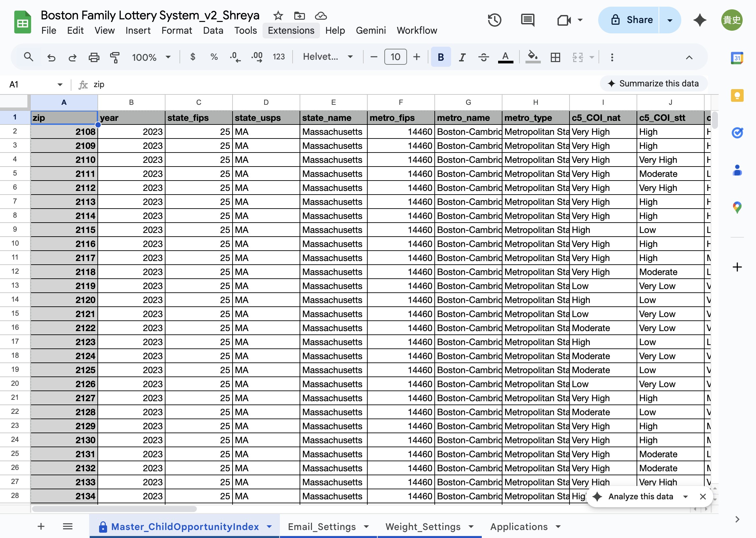756x538 pixels.
Task: Open Weight_Settings tab menu arrow
Action: coord(471,527)
